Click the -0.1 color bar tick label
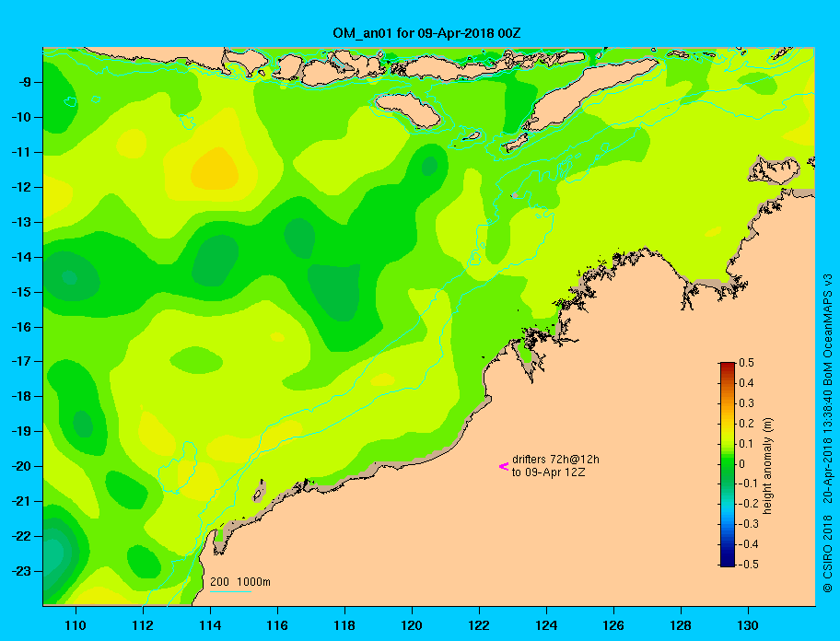Image resolution: width=840 pixels, height=641 pixels. (x=749, y=484)
